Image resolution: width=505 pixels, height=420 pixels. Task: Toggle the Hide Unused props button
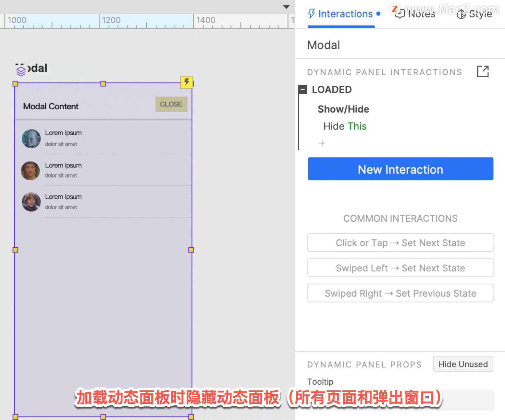coord(463,364)
